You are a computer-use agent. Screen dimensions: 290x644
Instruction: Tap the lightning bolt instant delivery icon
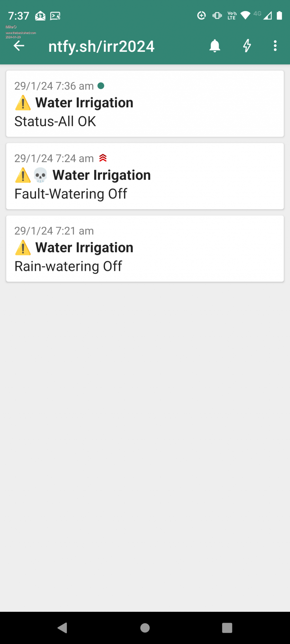(247, 46)
